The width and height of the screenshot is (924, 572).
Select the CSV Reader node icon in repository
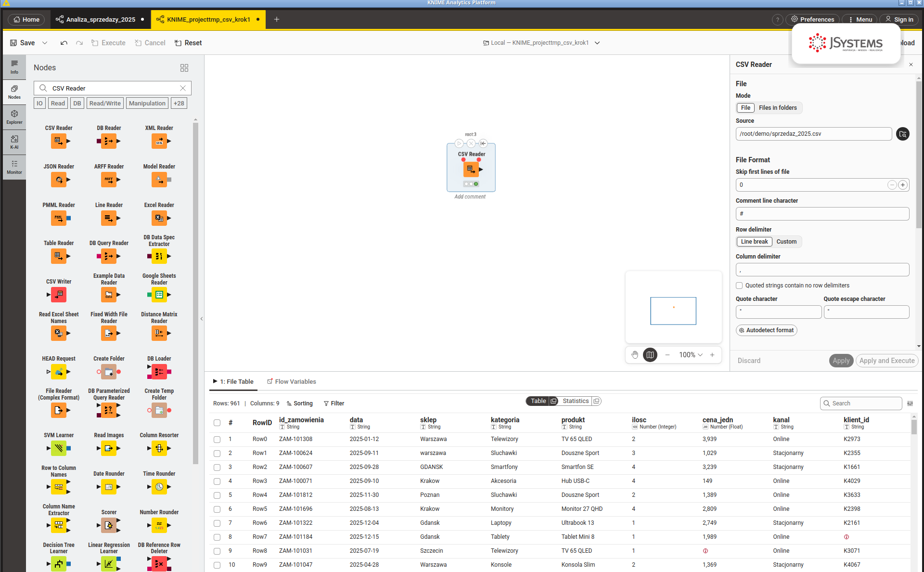coord(59,141)
